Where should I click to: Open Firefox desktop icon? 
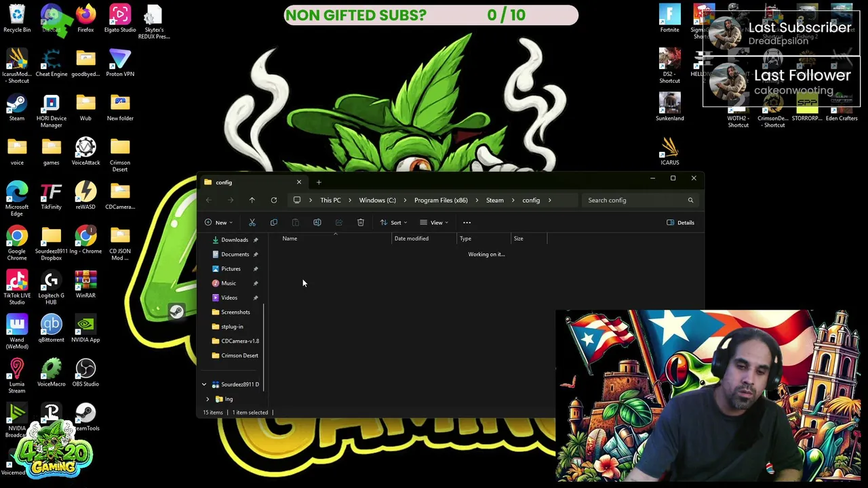tap(85, 20)
